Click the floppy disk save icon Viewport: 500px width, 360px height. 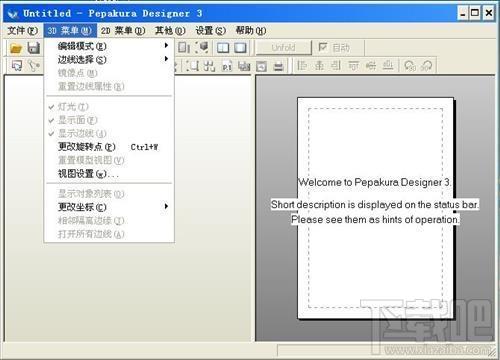tap(34, 48)
